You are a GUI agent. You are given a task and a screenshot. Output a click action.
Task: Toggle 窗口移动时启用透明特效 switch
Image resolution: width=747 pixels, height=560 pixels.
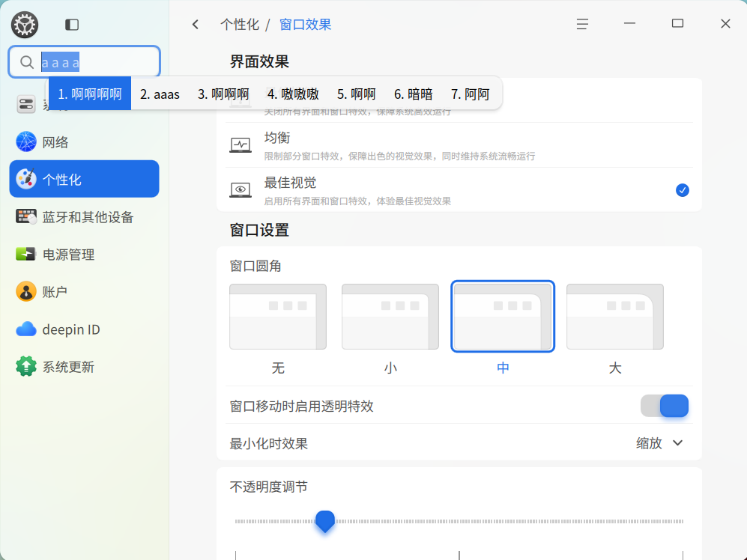665,406
